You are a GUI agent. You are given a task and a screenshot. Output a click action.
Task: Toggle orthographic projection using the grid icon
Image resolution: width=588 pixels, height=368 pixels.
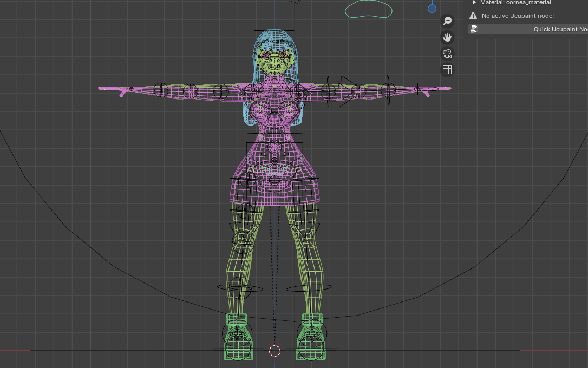tap(447, 69)
